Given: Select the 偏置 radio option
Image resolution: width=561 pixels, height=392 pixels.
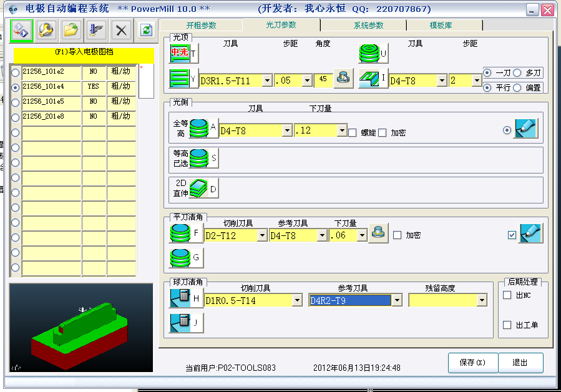Looking at the screenshot, I should 517,88.
